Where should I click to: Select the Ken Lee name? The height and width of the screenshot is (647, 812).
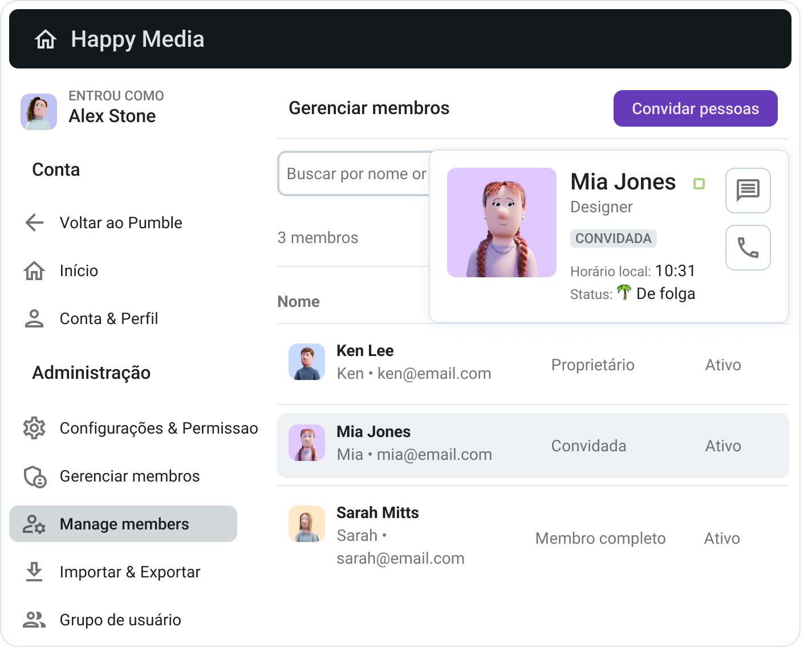coord(365,350)
